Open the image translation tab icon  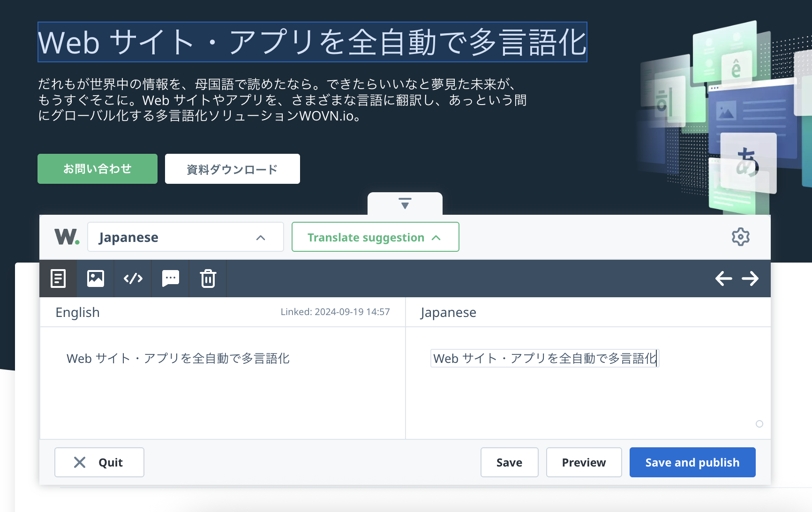coord(96,279)
